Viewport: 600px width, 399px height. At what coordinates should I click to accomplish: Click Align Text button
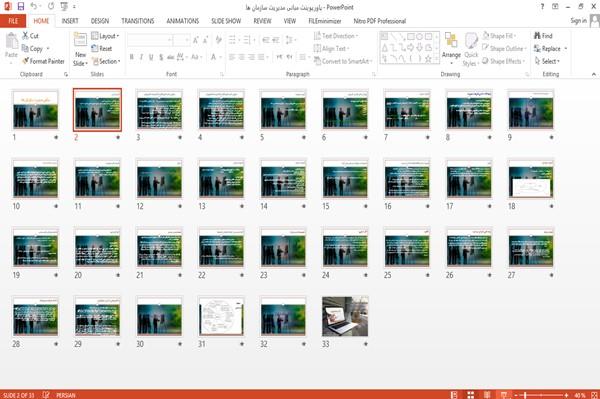(x=331, y=49)
